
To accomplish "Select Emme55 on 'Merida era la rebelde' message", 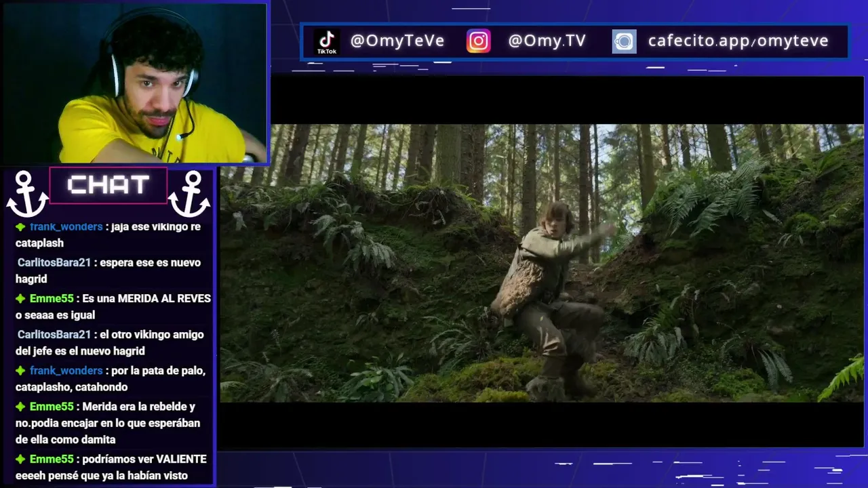I will click(x=51, y=407).
